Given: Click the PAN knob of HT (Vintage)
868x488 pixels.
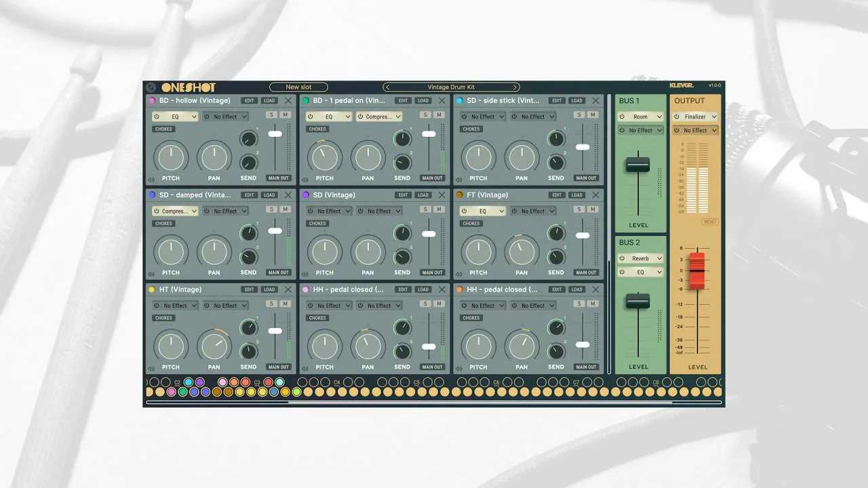Looking at the screenshot, I should [214, 346].
